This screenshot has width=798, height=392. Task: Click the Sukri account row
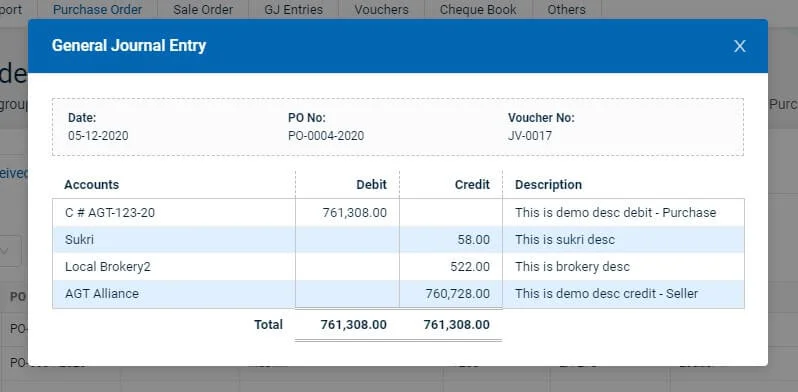pyautogui.click(x=398, y=239)
